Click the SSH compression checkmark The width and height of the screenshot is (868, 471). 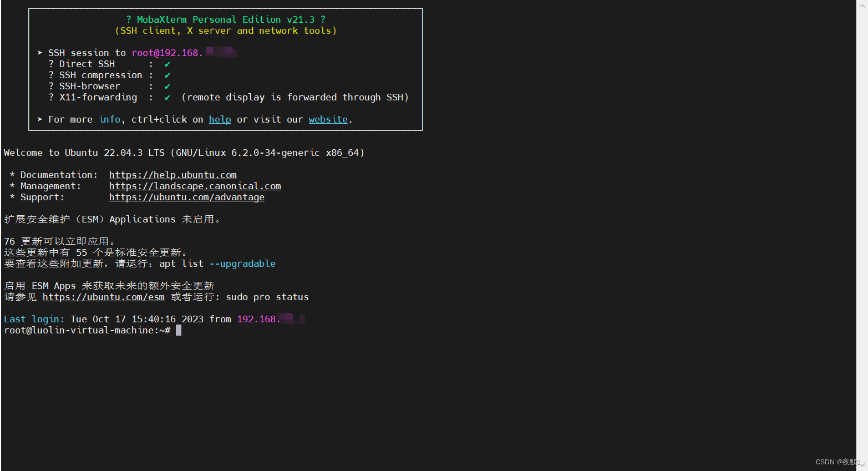pyautogui.click(x=167, y=75)
